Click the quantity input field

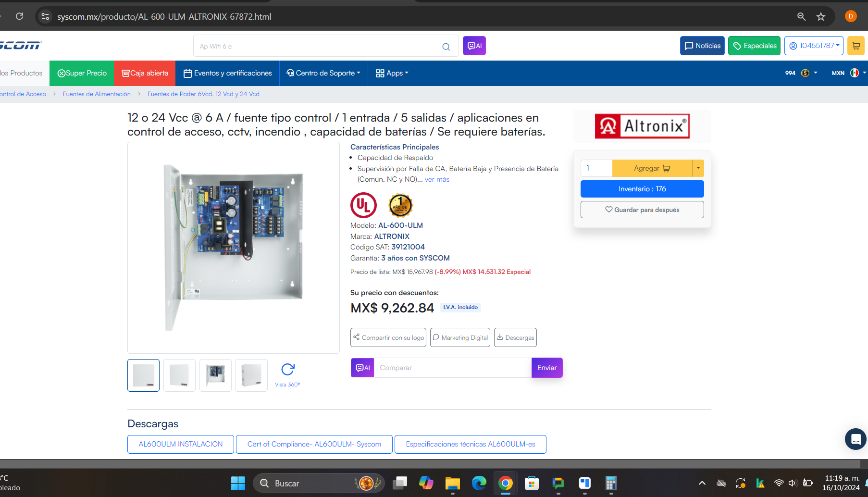pyautogui.click(x=596, y=168)
